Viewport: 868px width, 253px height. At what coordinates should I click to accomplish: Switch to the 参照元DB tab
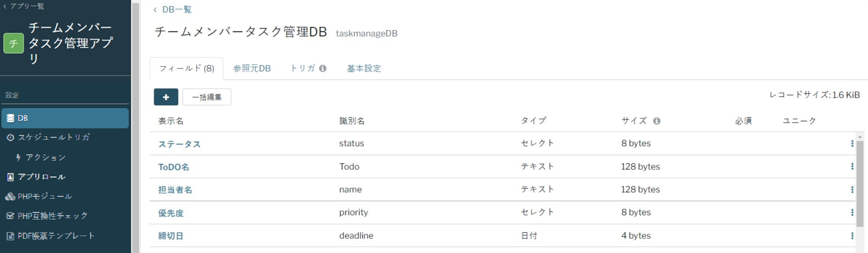coord(252,68)
